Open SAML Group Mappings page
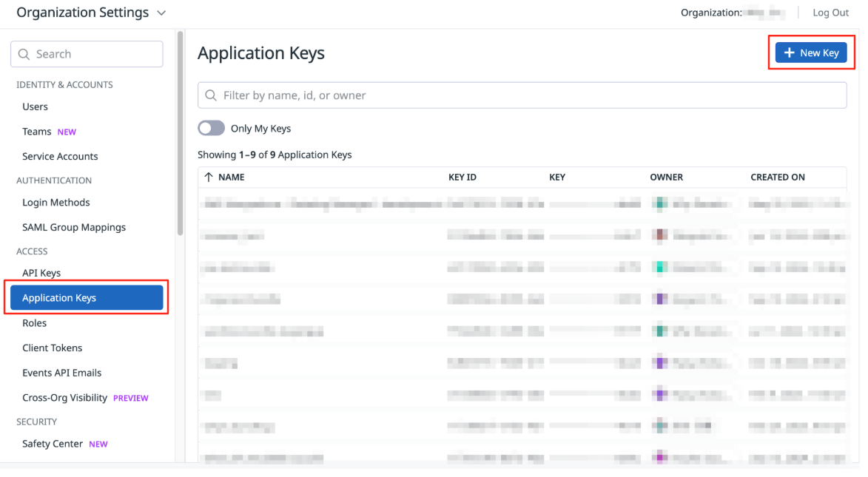The width and height of the screenshot is (868, 477). (x=75, y=229)
